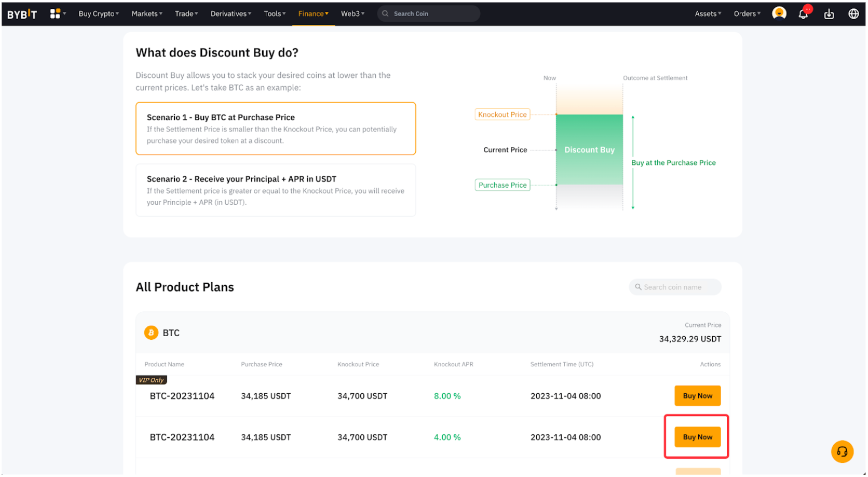Click the Bybit logo

point(22,14)
